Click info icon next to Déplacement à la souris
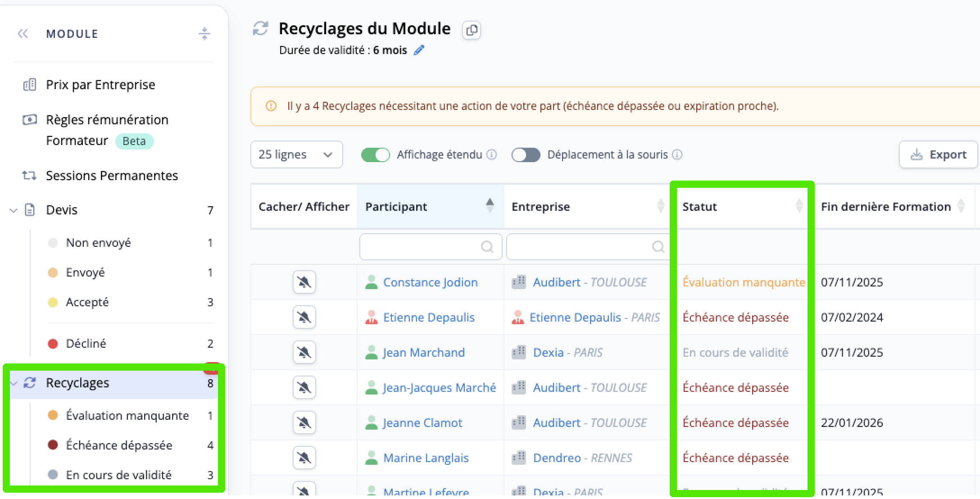980x499 pixels. (677, 155)
